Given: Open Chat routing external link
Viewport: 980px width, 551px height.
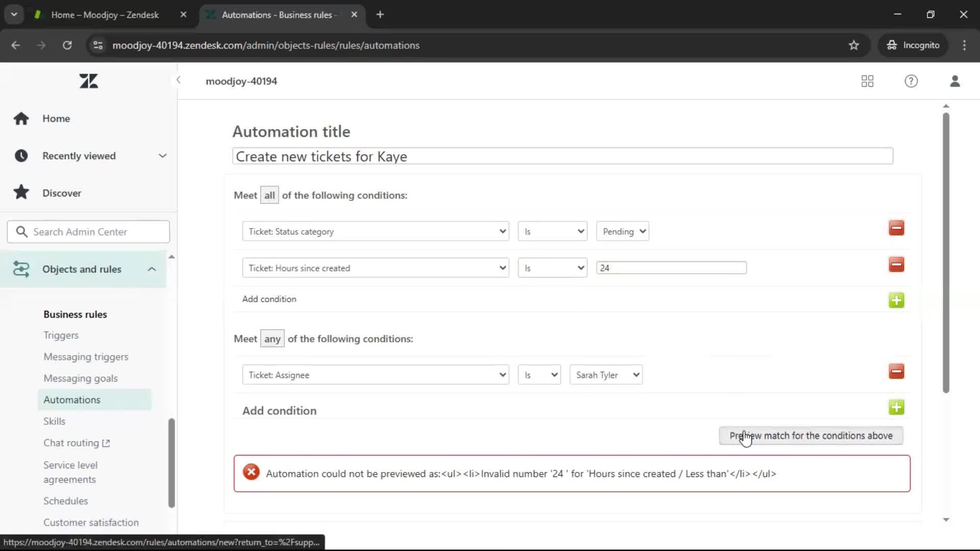Looking at the screenshot, I should 77,443.
